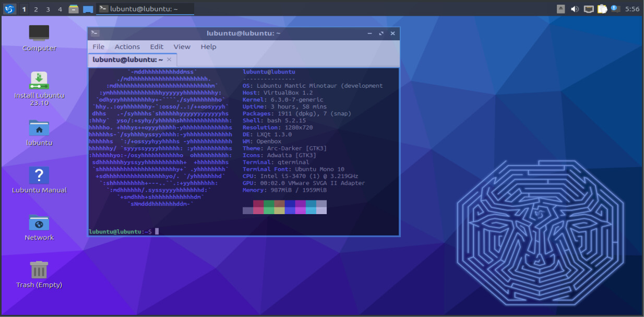Select the Trash (Empty) desktop icon
Image resolution: width=644 pixels, height=317 pixels.
pos(39,275)
